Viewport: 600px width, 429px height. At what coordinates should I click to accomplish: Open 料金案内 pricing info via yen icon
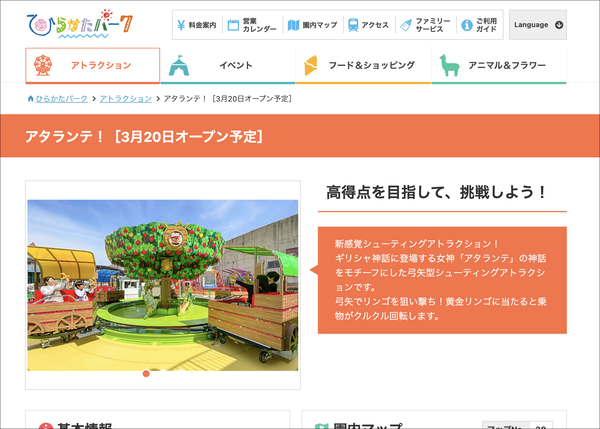tap(180, 24)
